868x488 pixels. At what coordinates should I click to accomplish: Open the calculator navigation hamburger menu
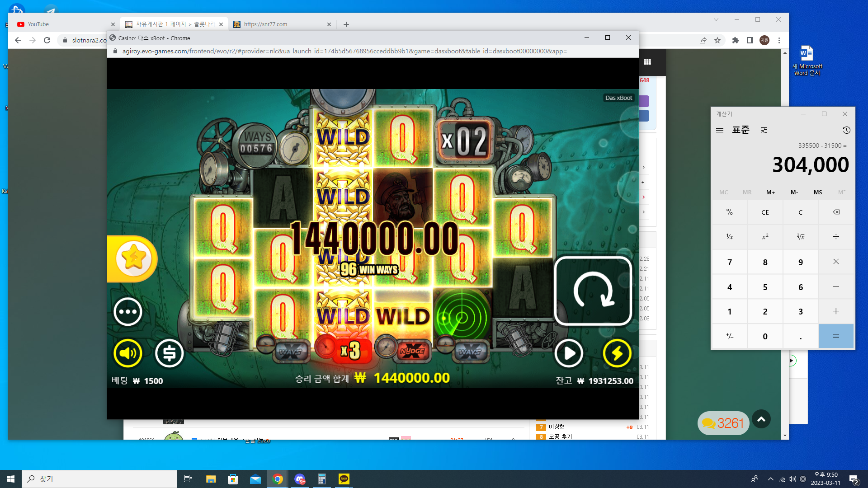[720, 130]
